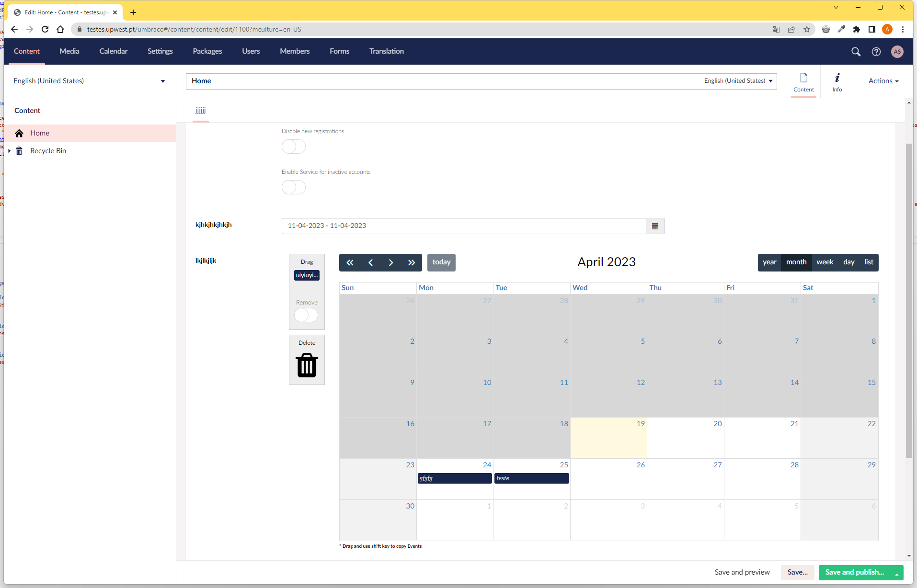Open the Actions dropdown
The height and width of the screenshot is (588, 917).
(883, 81)
